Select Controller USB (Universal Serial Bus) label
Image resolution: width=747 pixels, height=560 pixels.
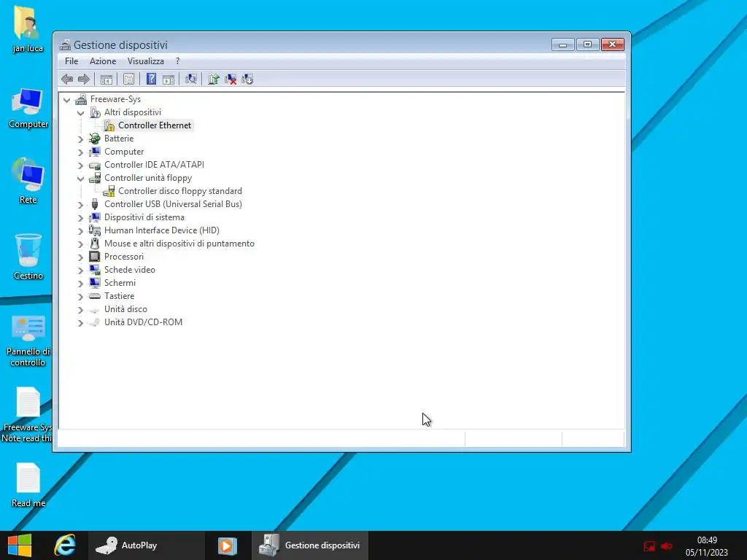pyautogui.click(x=173, y=204)
